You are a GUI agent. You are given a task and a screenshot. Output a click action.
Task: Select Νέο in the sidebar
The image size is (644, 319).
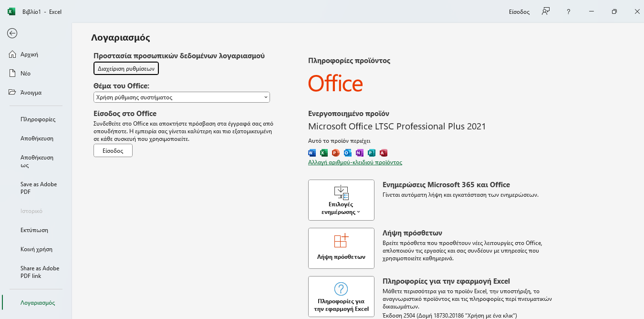(x=36, y=73)
